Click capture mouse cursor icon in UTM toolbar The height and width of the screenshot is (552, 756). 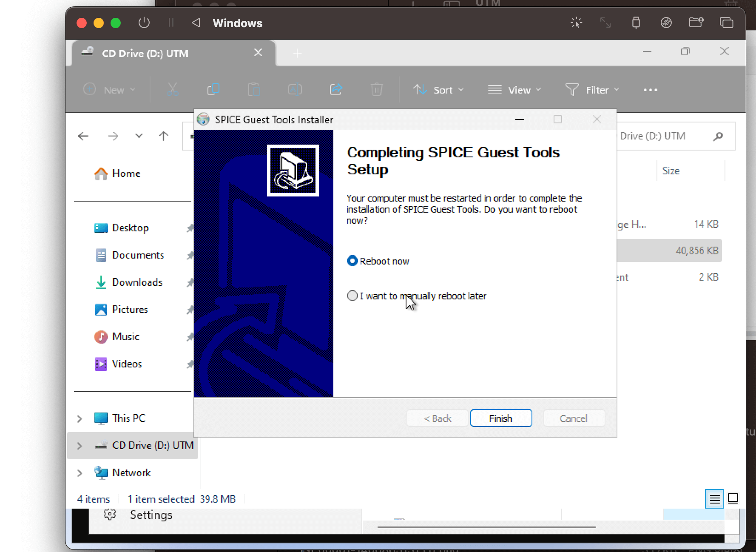tap(576, 23)
